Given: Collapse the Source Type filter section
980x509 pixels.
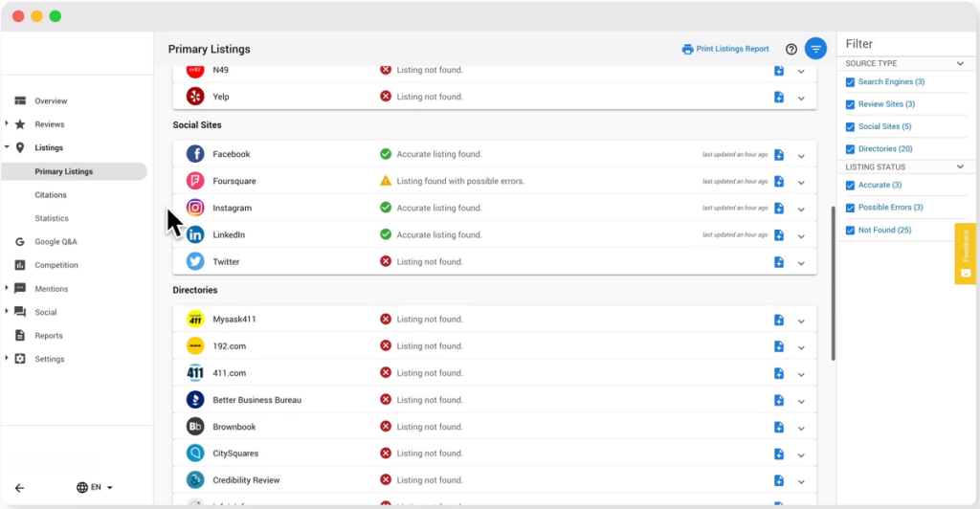Looking at the screenshot, I should [960, 64].
